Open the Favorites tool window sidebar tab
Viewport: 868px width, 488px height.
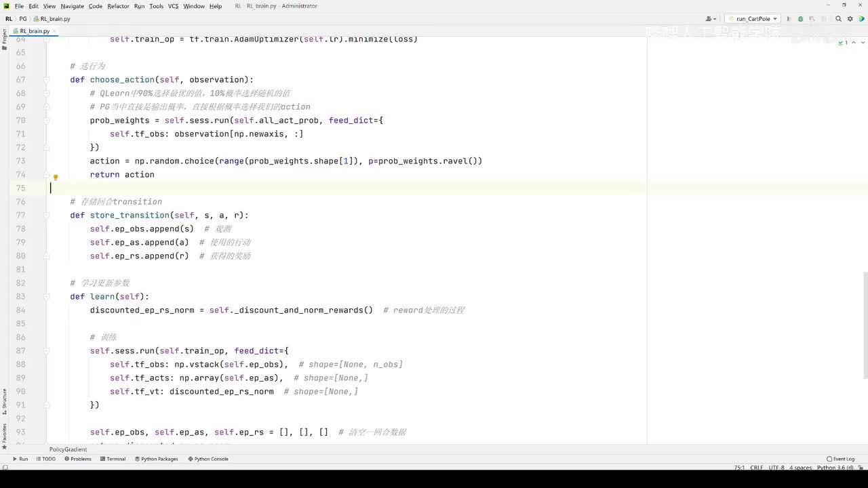tap(4, 436)
